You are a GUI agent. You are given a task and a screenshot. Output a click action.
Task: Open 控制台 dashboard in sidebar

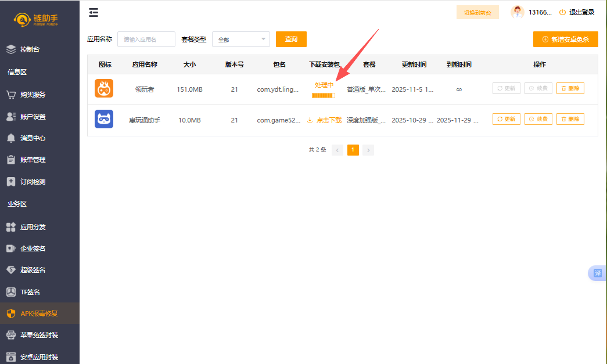click(30, 50)
